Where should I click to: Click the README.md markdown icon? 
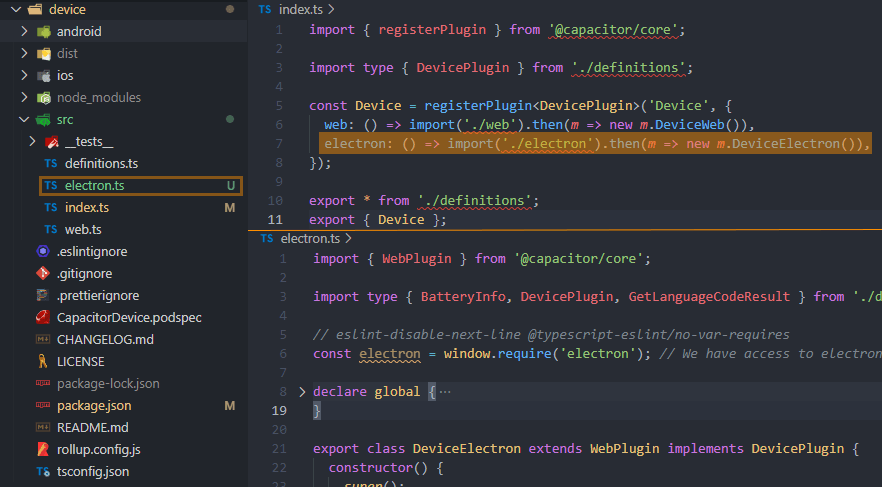click(43, 427)
